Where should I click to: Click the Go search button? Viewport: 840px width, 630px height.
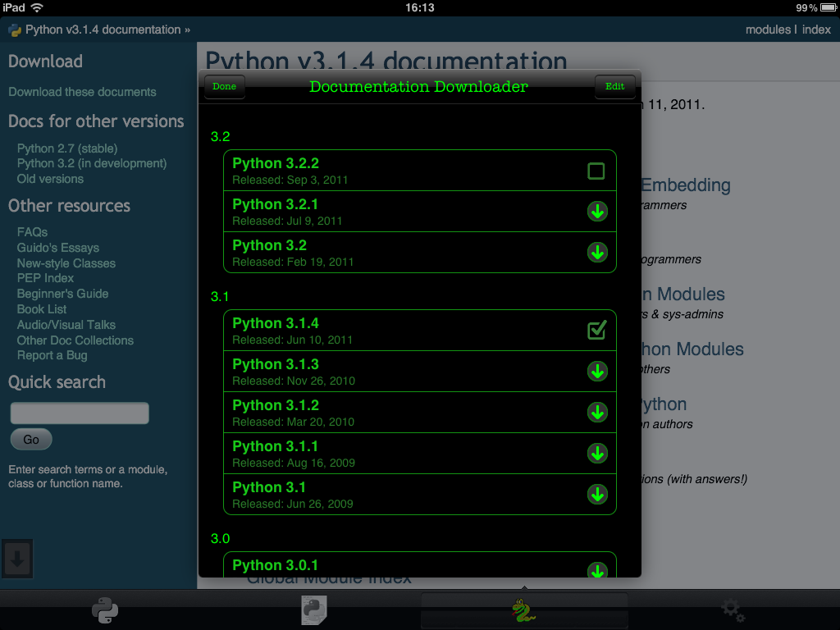(31, 440)
